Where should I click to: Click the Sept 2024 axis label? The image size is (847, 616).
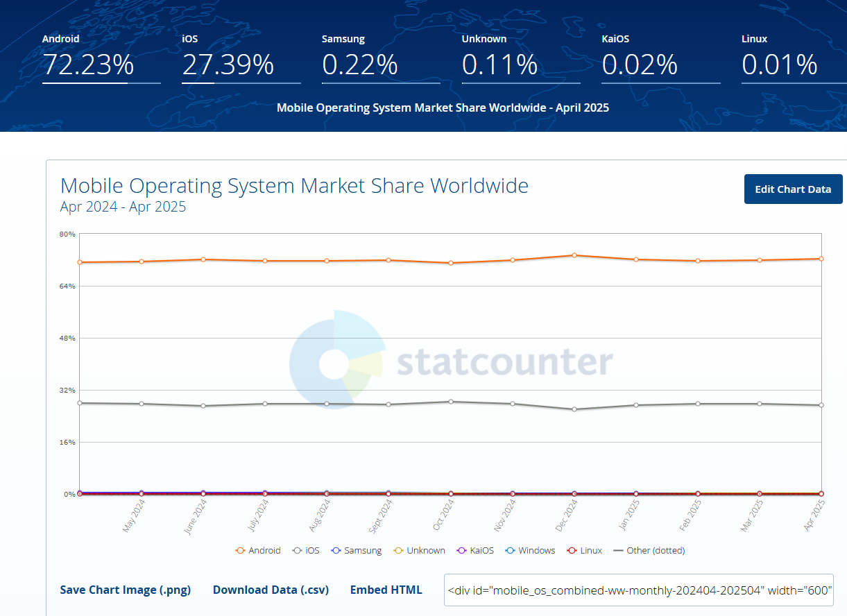(381, 516)
